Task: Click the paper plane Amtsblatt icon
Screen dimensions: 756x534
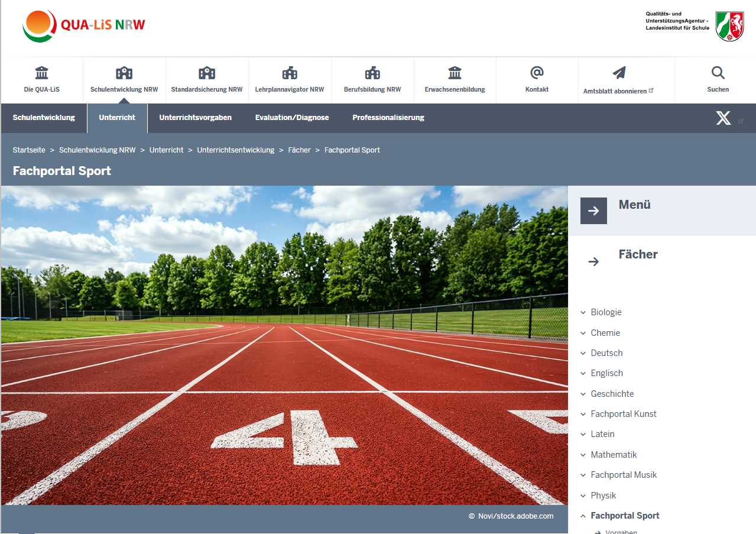Action: [619, 73]
